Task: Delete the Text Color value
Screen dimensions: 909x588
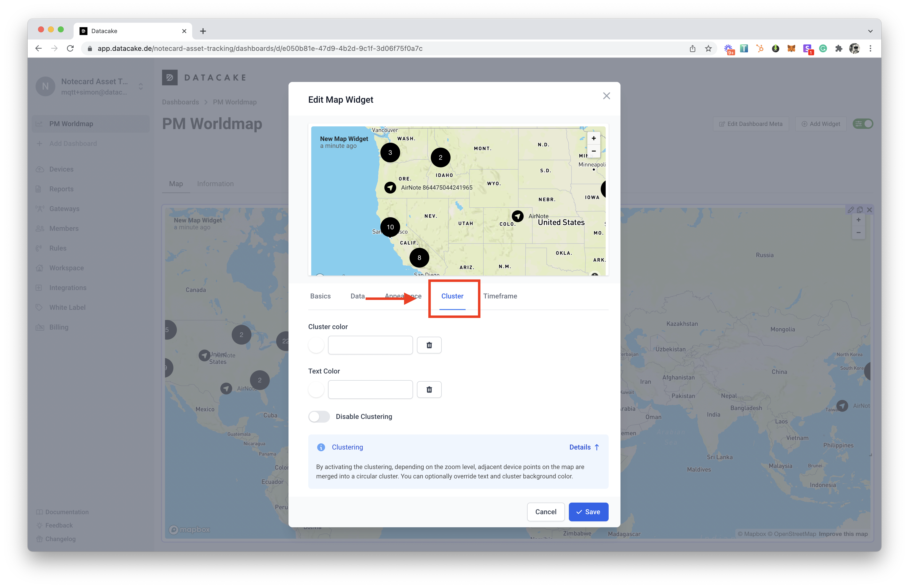Action: click(x=429, y=389)
